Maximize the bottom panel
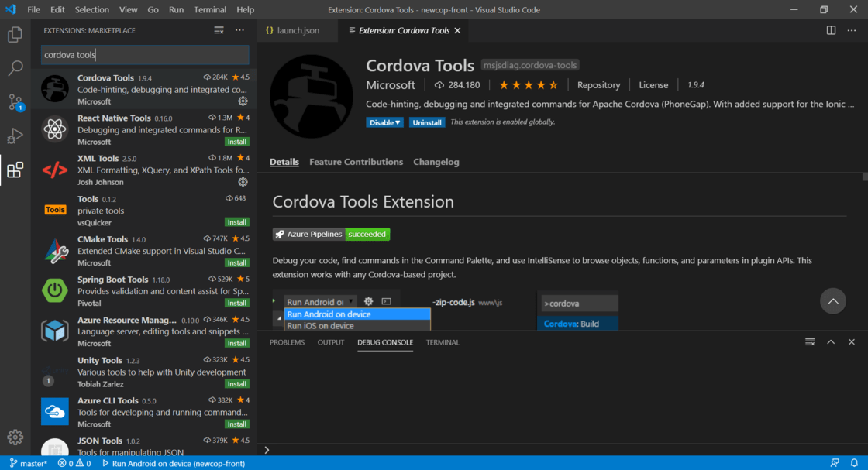 (x=831, y=342)
